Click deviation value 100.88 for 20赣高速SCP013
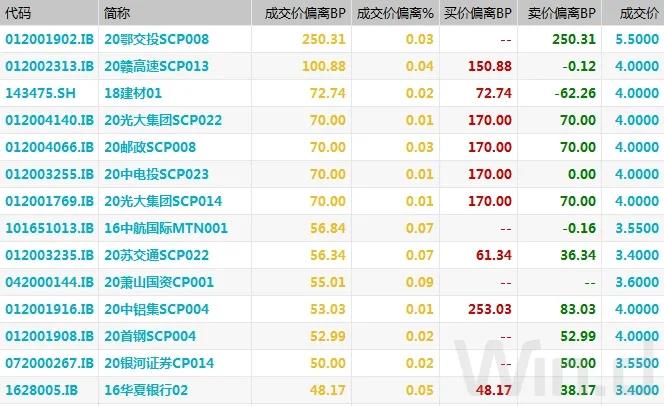Image resolution: width=664 pixels, height=406 pixels. tap(324, 66)
